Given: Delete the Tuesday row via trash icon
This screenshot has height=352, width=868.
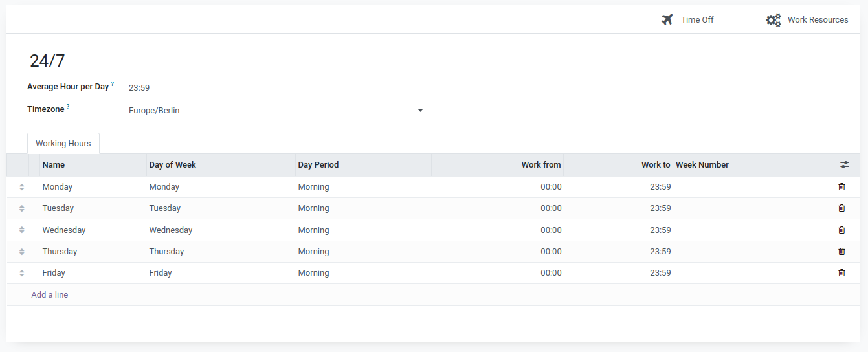Looking at the screenshot, I should [x=841, y=208].
